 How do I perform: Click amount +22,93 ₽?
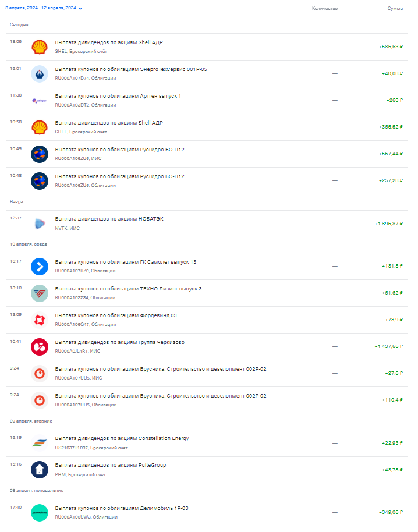click(392, 443)
